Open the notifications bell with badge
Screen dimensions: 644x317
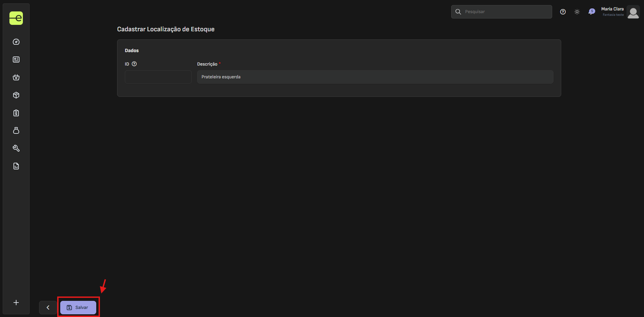pyautogui.click(x=591, y=12)
